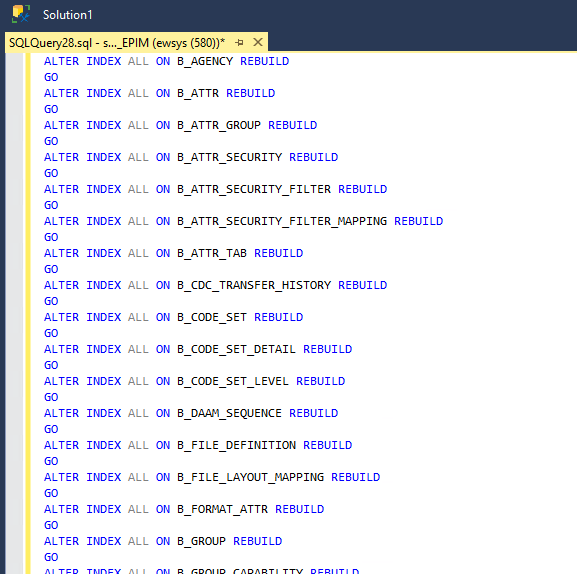Click the GO statement below the B_AGENCY line
Image resolution: width=577 pixels, height=574 pixels.
[x=51, y=77]
